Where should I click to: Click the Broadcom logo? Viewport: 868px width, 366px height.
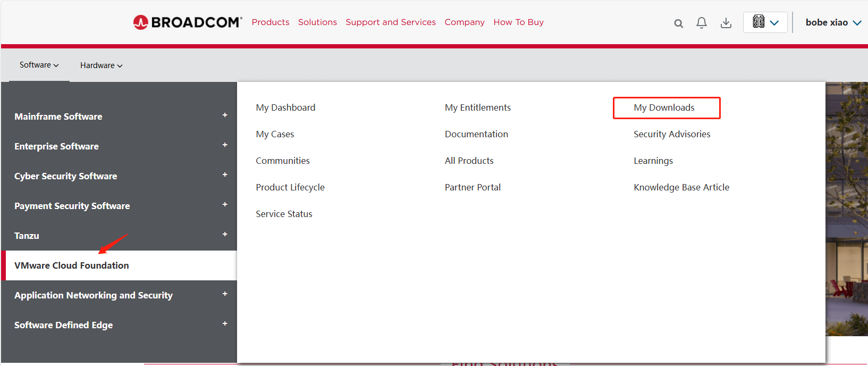pyautogui.click(x=187, y=22)
